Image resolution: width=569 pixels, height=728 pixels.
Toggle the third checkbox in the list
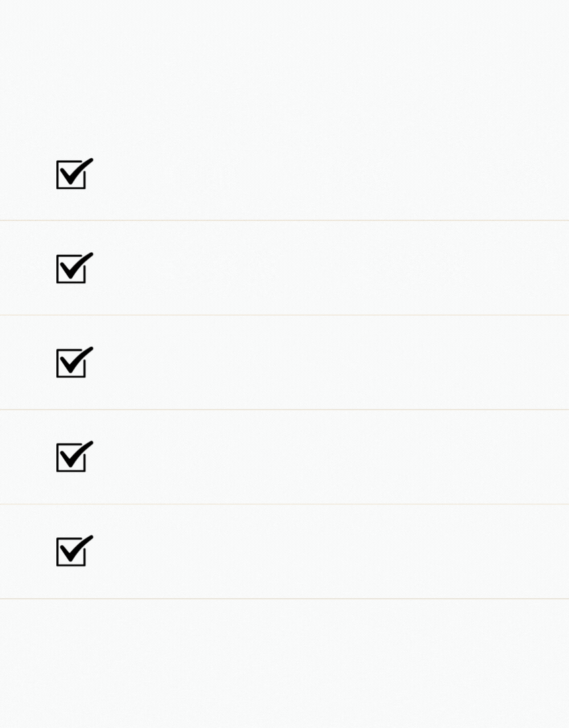71,365
